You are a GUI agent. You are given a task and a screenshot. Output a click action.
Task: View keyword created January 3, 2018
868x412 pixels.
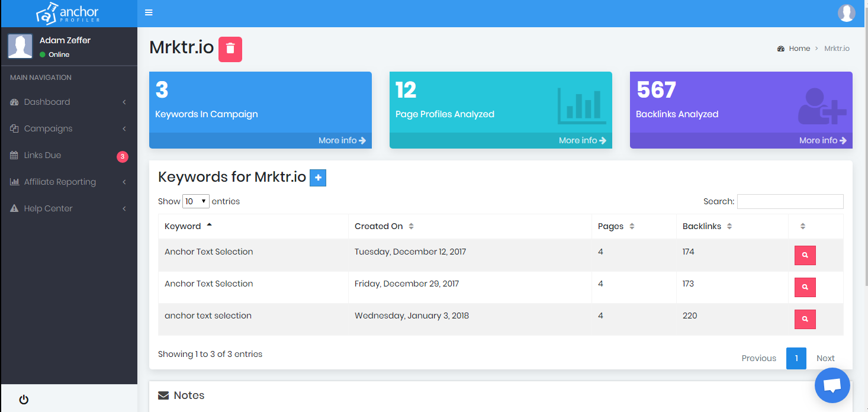(805, 319)
